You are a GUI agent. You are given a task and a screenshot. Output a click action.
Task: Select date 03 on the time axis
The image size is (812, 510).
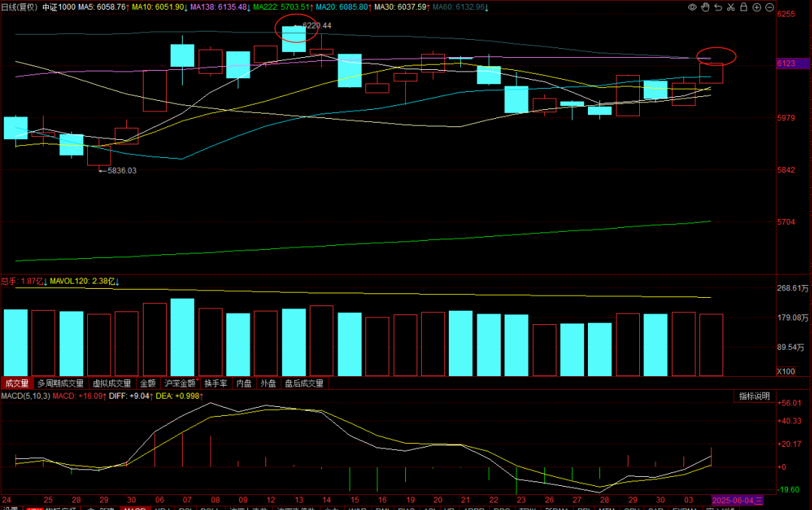coord(688,500)
